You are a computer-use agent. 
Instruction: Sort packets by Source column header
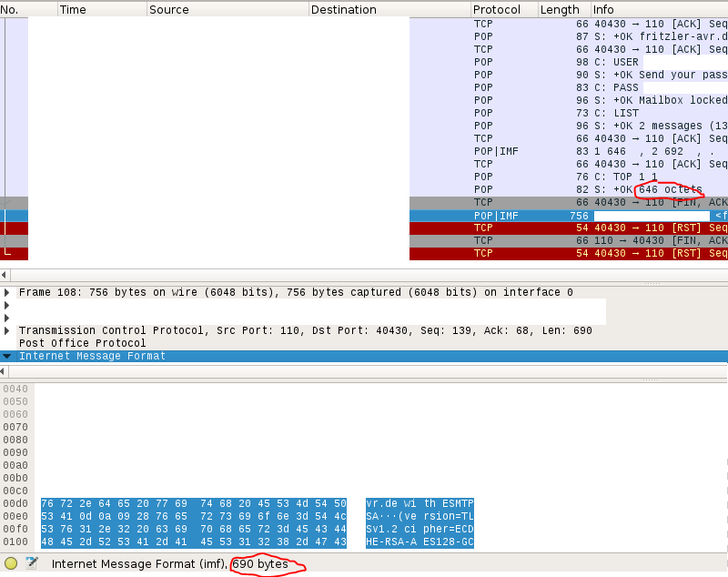(228, 9)
